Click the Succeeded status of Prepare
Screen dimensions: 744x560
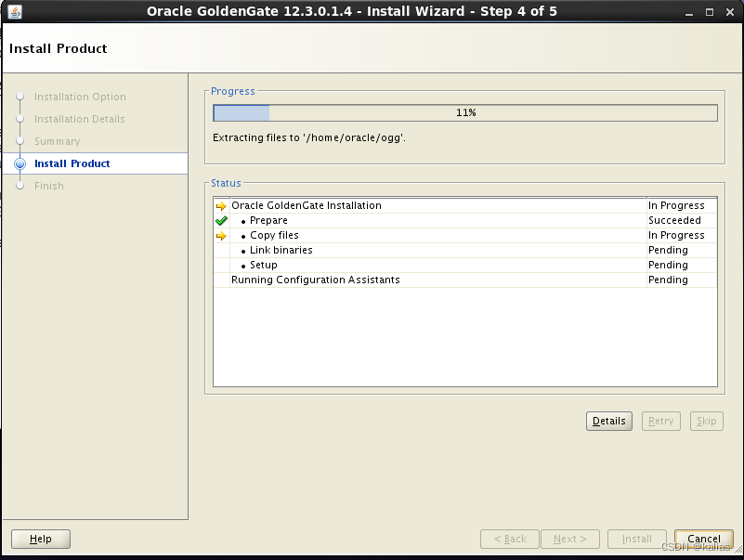[674, 221]
